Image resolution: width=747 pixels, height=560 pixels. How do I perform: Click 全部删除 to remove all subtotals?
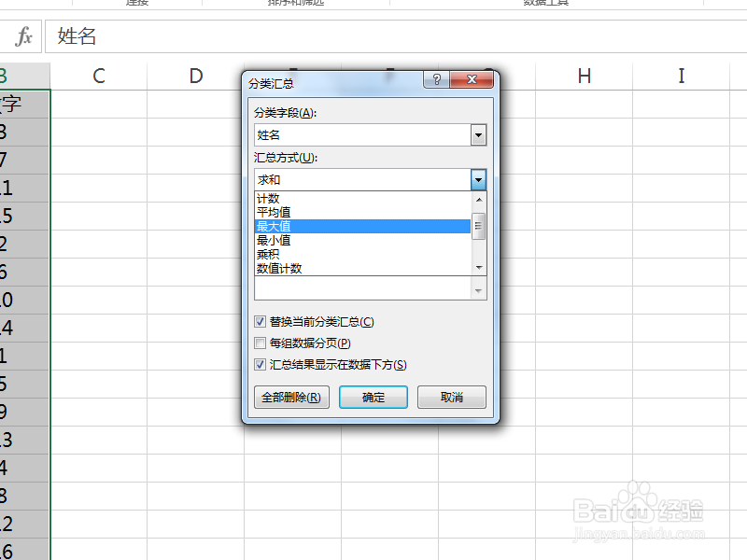(x=291, y=397)
